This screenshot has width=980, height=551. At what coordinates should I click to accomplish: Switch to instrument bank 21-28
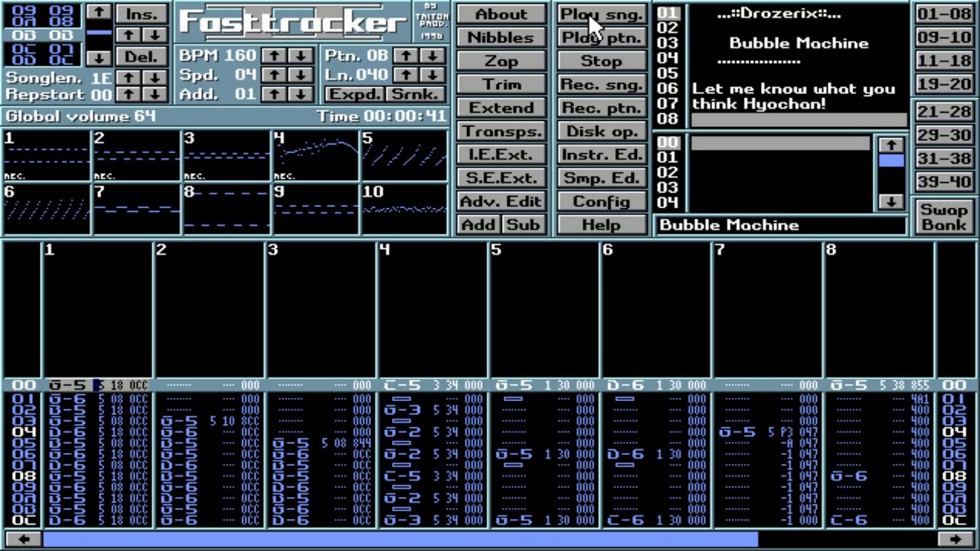click(943, 112)
